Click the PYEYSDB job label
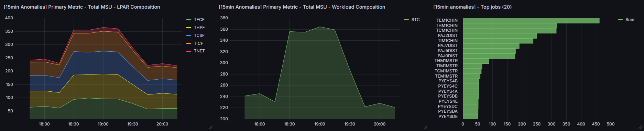The width and height of the screenshot is (644, 131). 448,96
